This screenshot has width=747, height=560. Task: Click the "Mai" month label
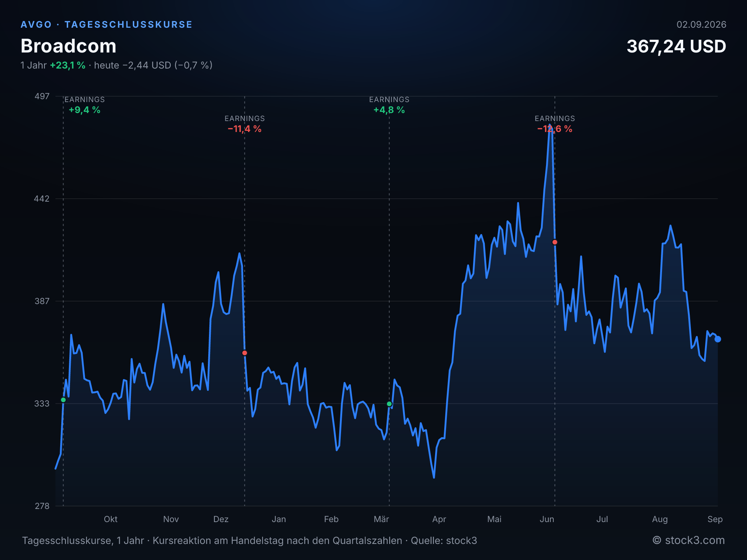point(494,519)
